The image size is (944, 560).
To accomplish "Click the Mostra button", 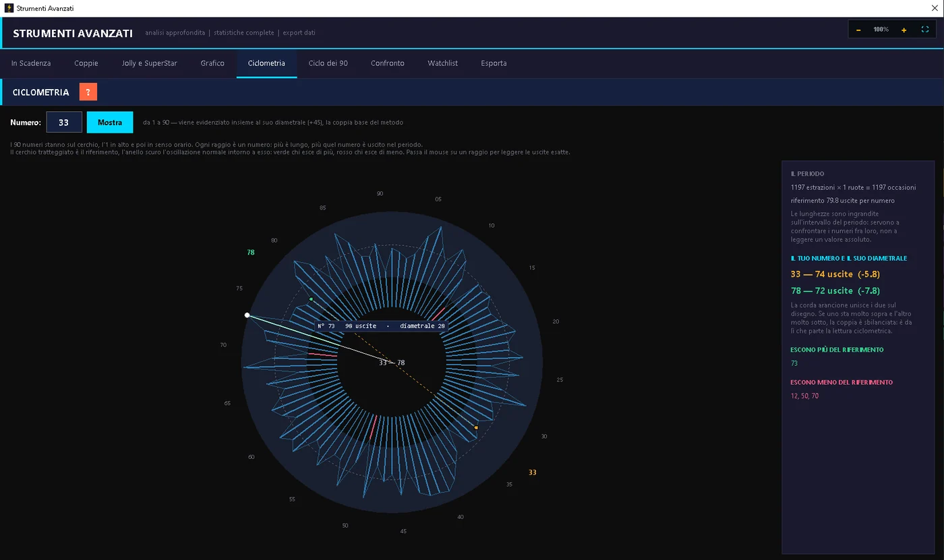I will pyautogui.click(x=110, y=123).
